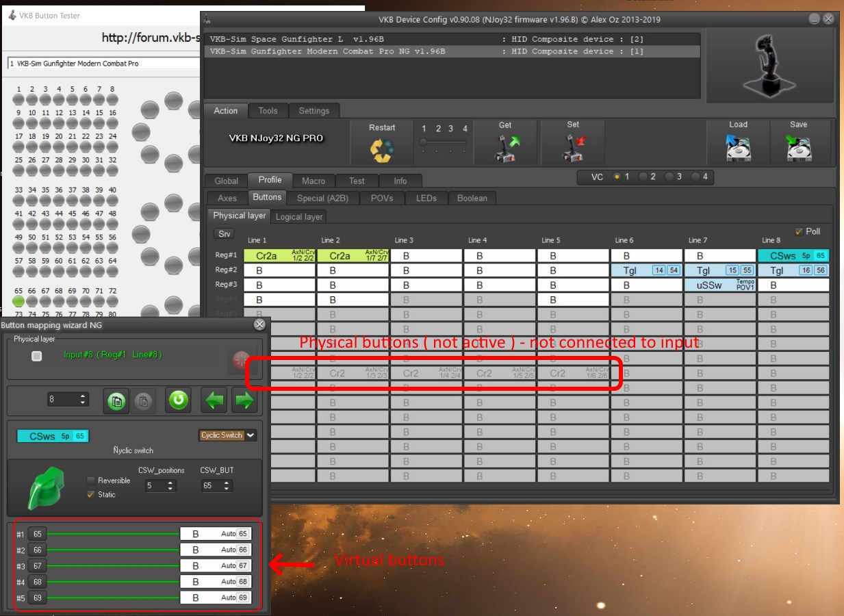This screenshot has height=616, width=844.
Task: Select the Tgl 14 54 cell in Line 6
Action: pos(646,270)
